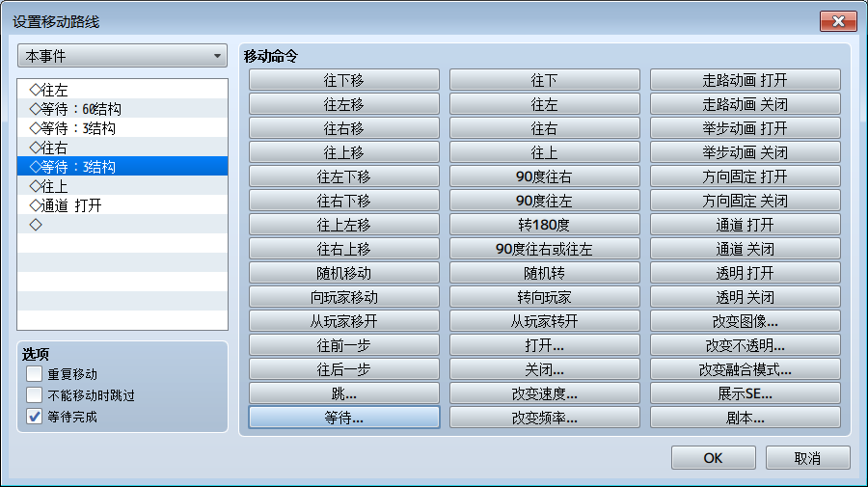The height and width of the screenshot is (487, 868).
Task: Select the 通道 打开 route entry
Action: [122, 205]
